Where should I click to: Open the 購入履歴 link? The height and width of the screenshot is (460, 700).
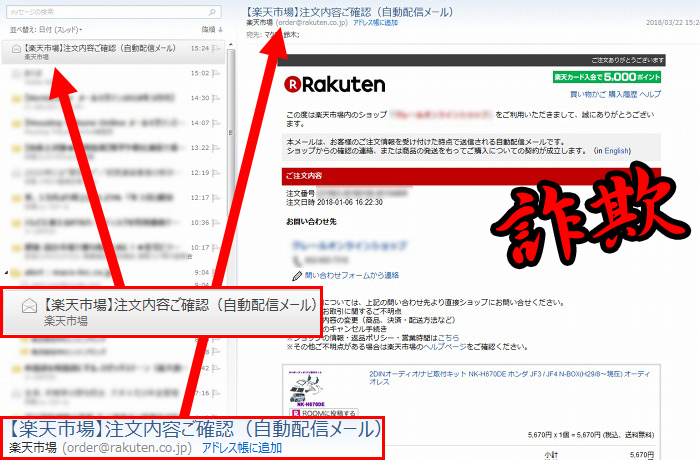(x=623, y=94)
